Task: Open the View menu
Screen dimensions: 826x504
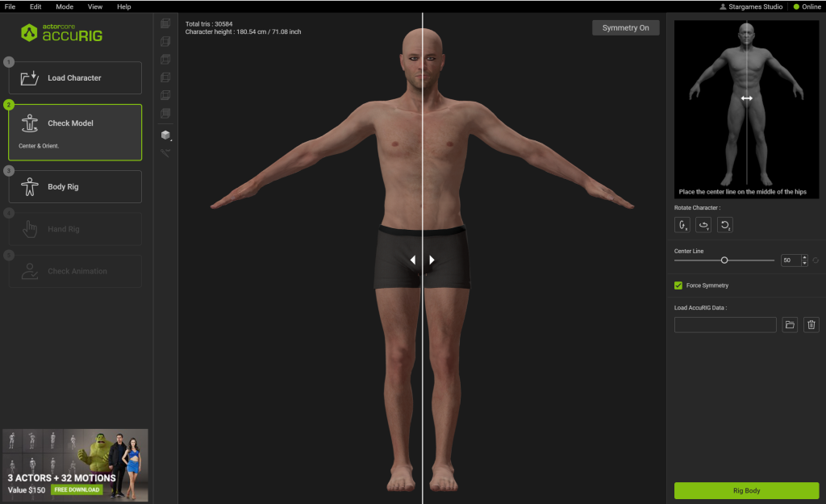Action: [x=95, y=6]
